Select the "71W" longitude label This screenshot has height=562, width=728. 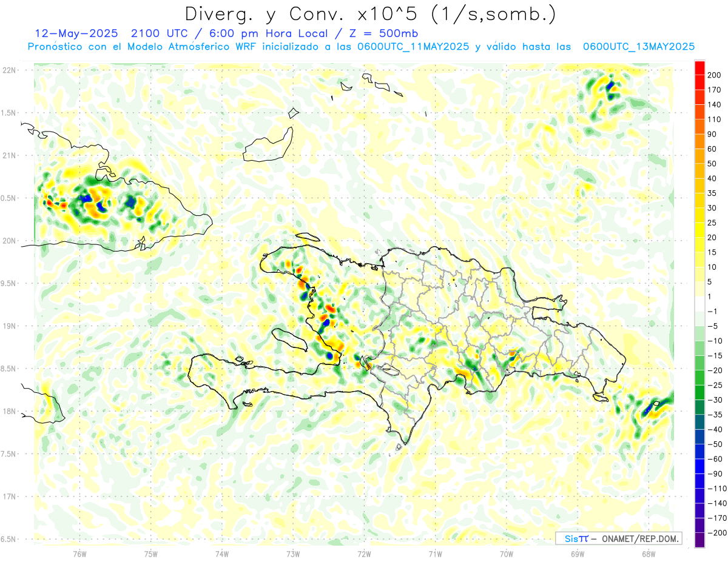pos(435,554)
